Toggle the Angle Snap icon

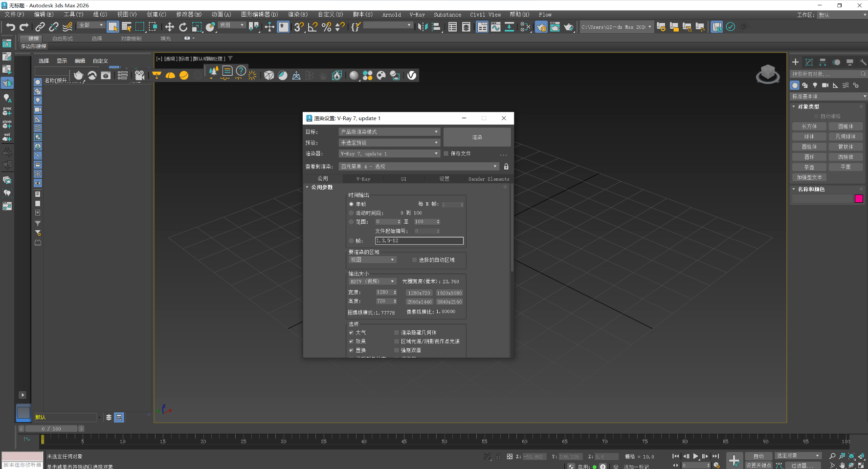point(312,27)
